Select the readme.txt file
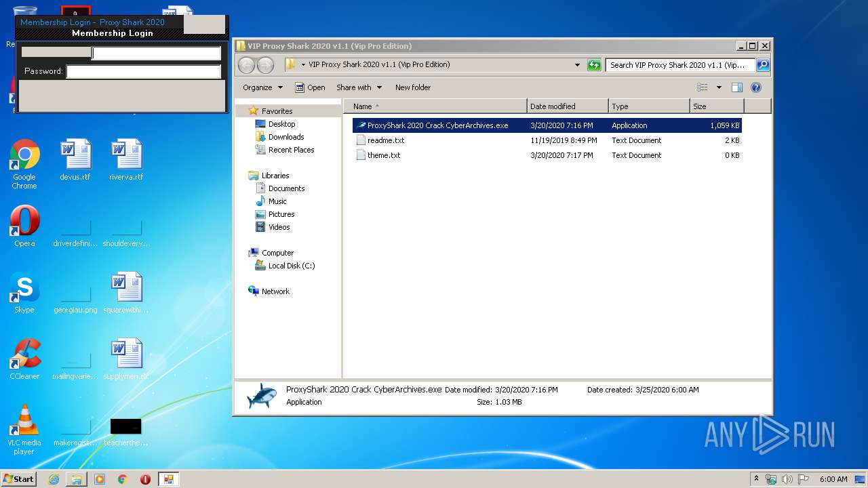Viewport: 868px width, 488px height. (547, 140)
